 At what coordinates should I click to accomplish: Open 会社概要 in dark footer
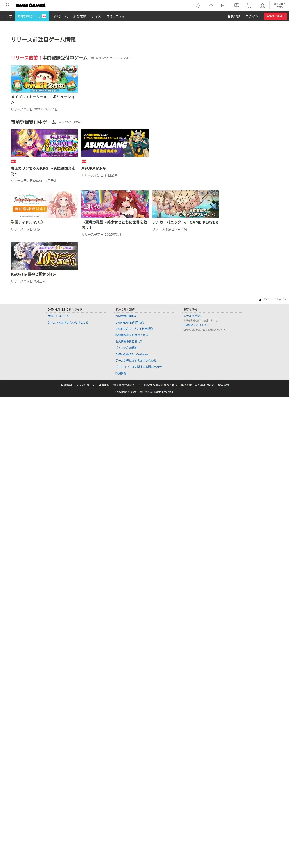66,385
